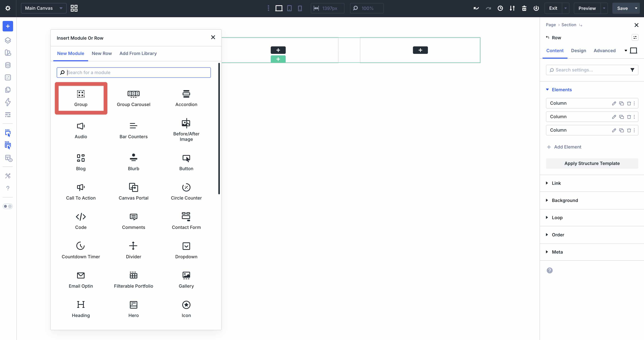Open the Main Canvas dropdown
The image size is (644, 340).
click(43, 8)
